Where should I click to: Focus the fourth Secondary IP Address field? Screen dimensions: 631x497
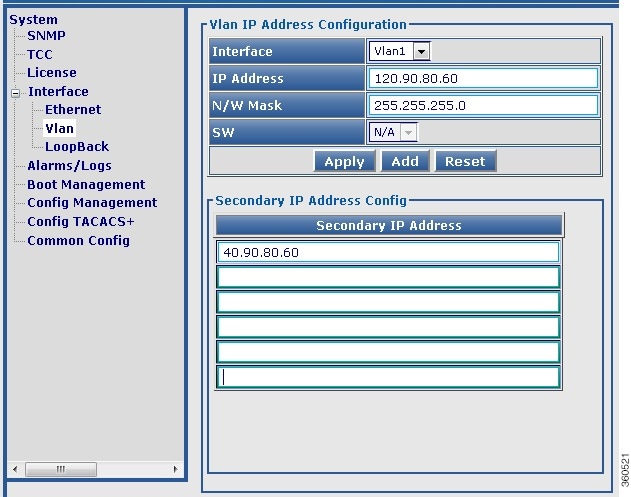point(388,327)
